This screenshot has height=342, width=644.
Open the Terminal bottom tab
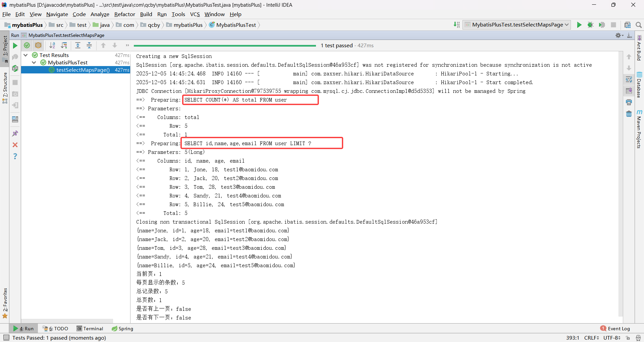tap(90, 329)
